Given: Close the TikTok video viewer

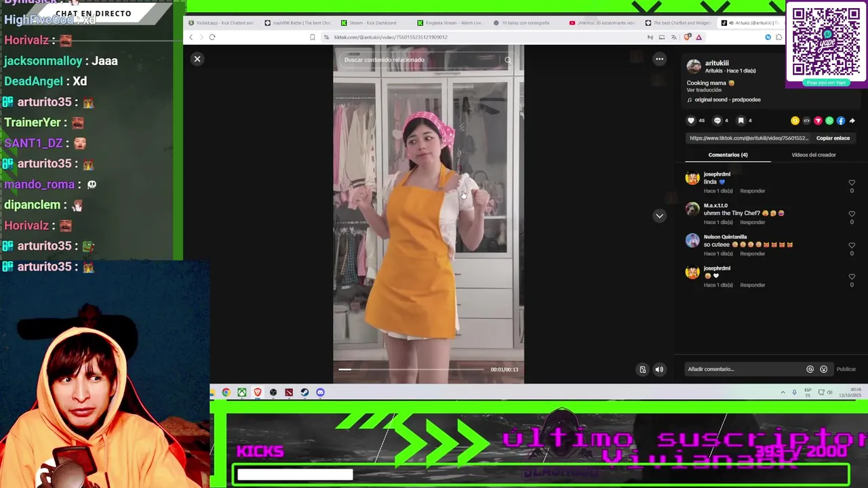Looking at the screenshot, I should 197,59.
